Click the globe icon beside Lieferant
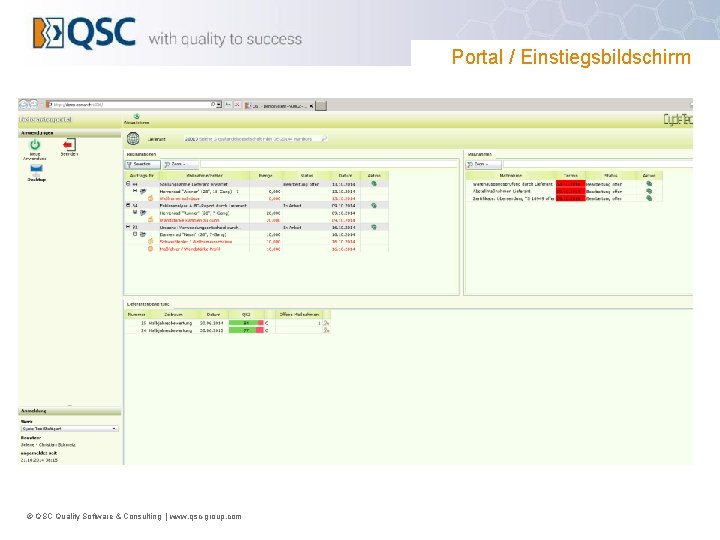Screen dimensions: 720x540 [133, 138]
